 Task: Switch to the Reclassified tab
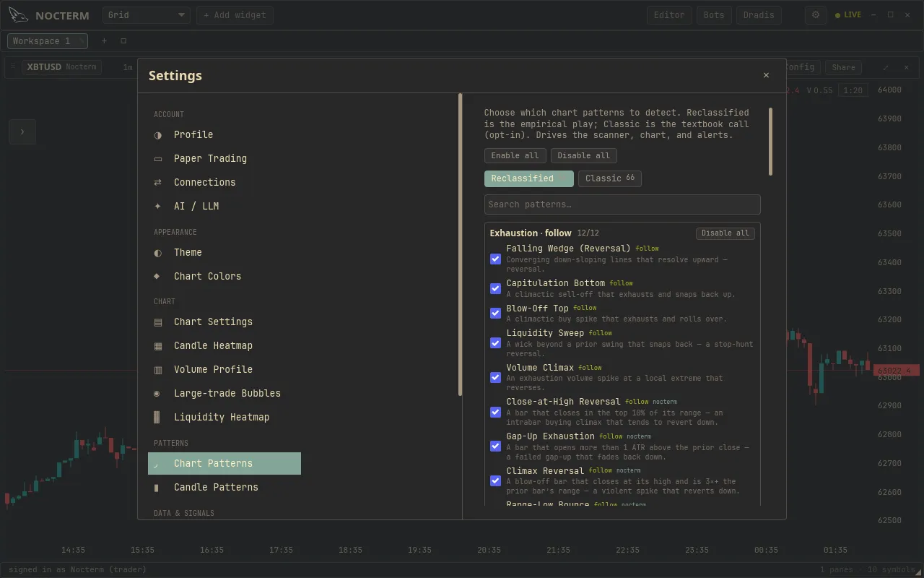(529, 178)
